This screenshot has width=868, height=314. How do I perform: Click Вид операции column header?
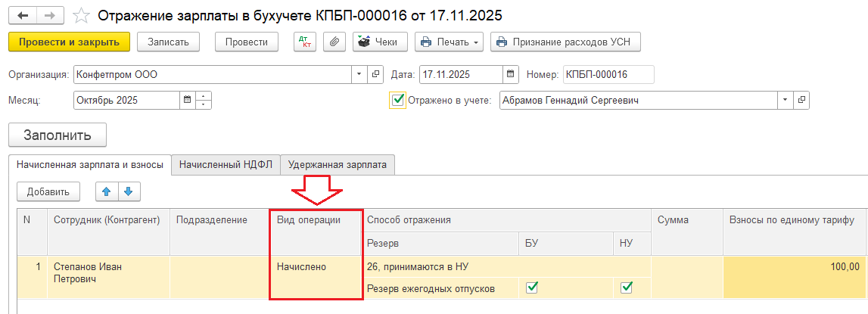point(316,232)
